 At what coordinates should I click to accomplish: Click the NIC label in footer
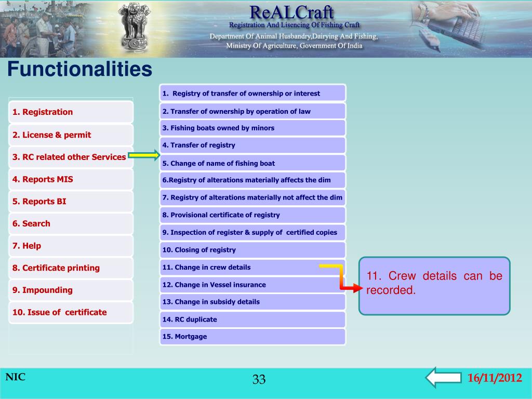(x=15, y=377)
